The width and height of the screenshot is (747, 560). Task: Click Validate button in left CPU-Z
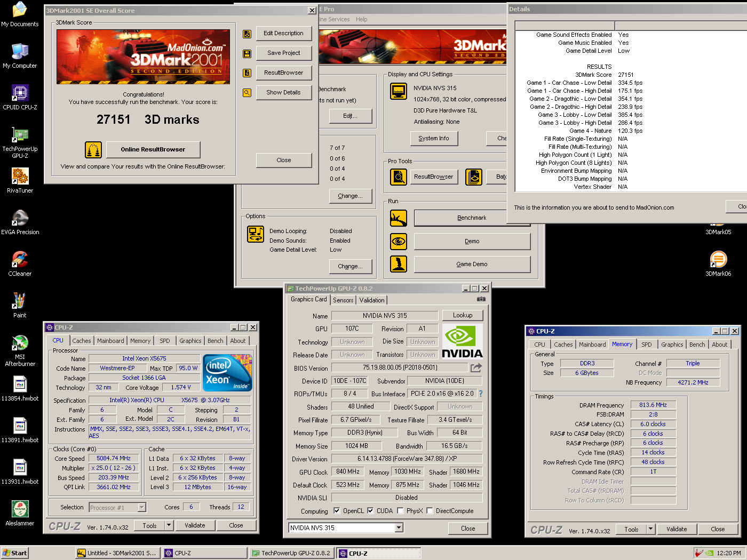195,525
